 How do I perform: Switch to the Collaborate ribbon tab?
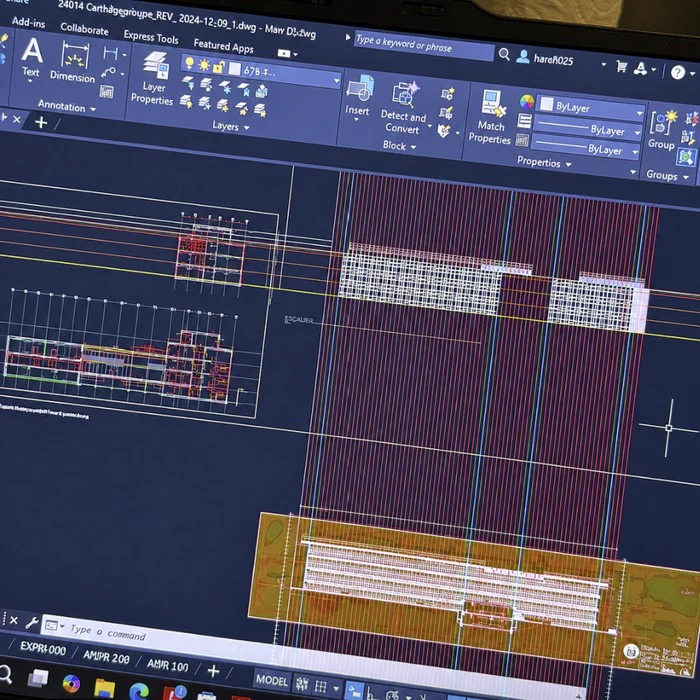[x=84, y=29]
